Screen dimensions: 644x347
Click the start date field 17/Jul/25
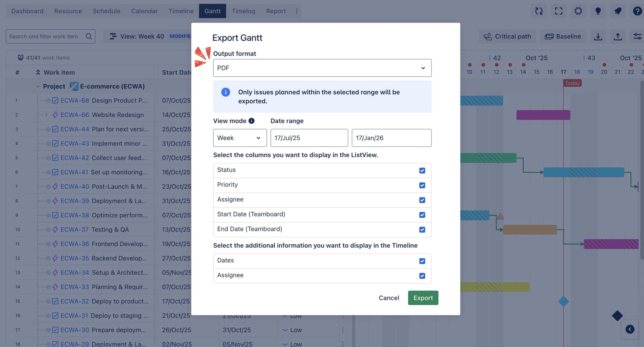pyautogui.click(x=309, y=138)
